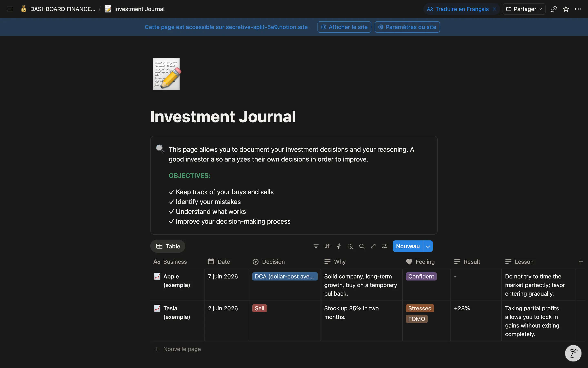
Task: Click Identify your mistakes line
Action: [x=205, y=202]
